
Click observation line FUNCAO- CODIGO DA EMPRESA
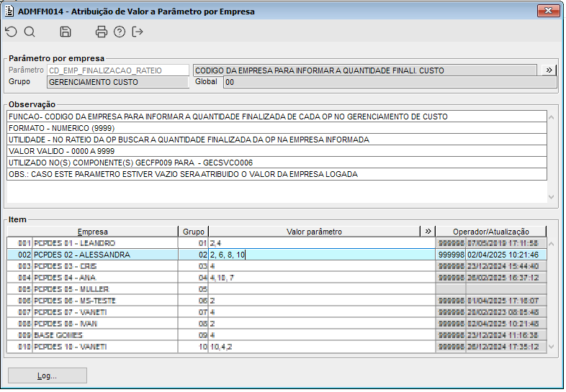[277, 117]
